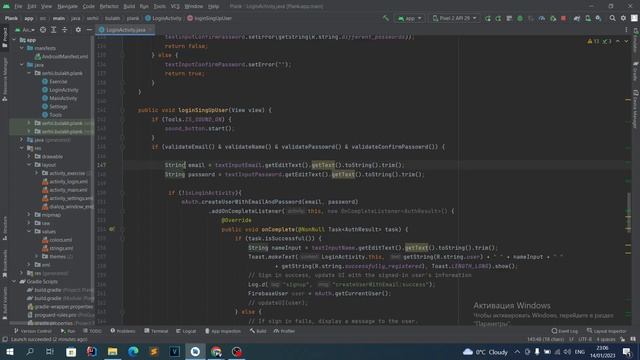Open strings.xml in values folder

tap(58, 248)
